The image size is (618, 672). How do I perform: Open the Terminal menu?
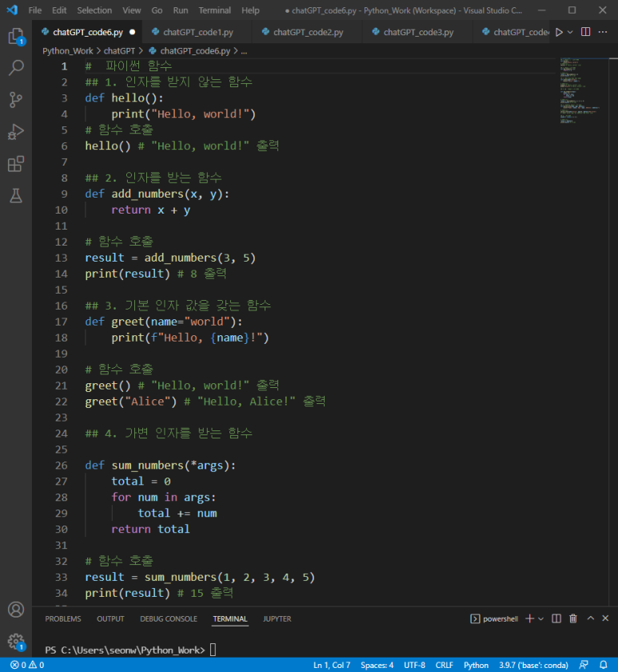coord(214,10)
